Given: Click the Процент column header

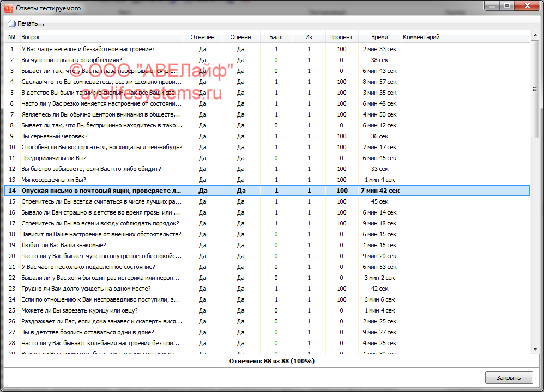Looking at the screenshot, I should pyautogui.click(x=341, y=37).
